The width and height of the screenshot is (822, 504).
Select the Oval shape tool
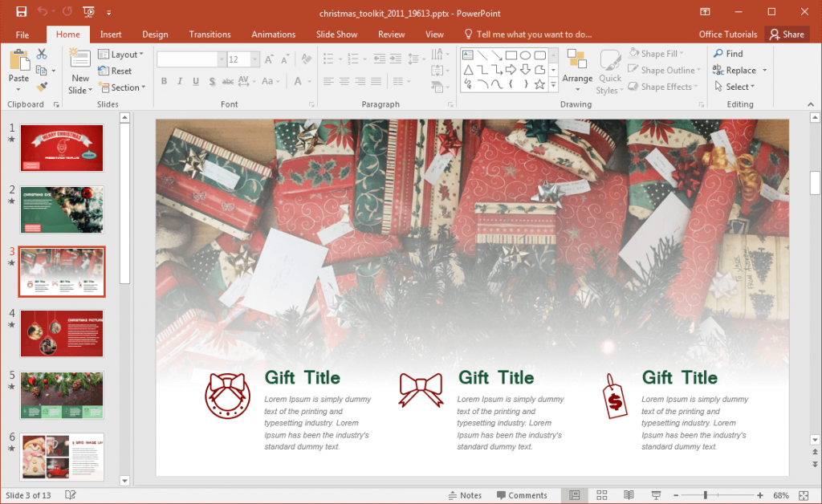coord(526,55)
